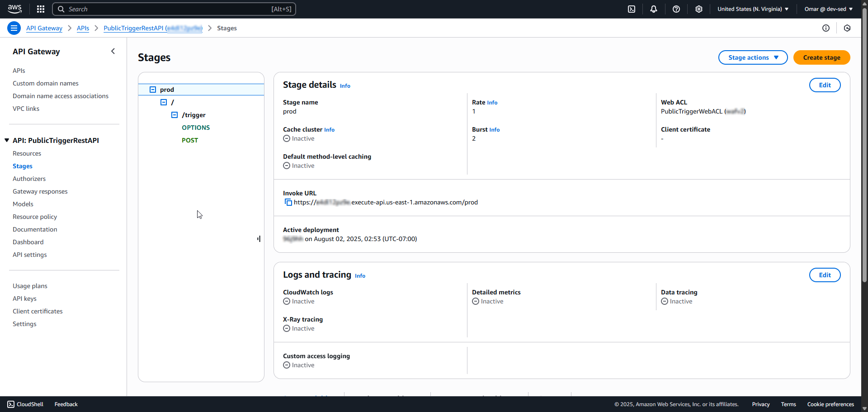868x412 pixels.
Task: Open Info link next to Logs and tracing
Action: click(360, 276)
